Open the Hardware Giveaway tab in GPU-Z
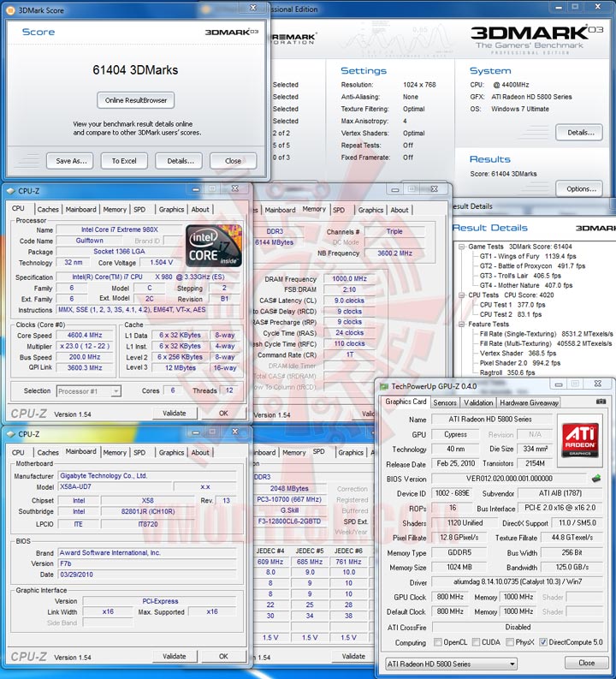The width and height of the screenshot is (616, 679). pyautogui.click(x=529, y=402)
